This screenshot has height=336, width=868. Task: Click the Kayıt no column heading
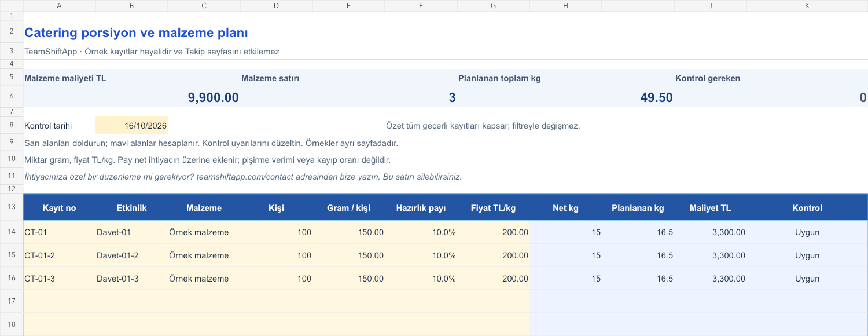click(59, 208)
